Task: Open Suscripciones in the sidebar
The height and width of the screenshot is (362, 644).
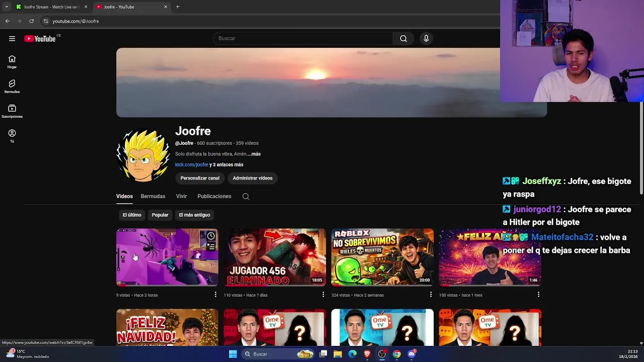Action: coord(12,111)
